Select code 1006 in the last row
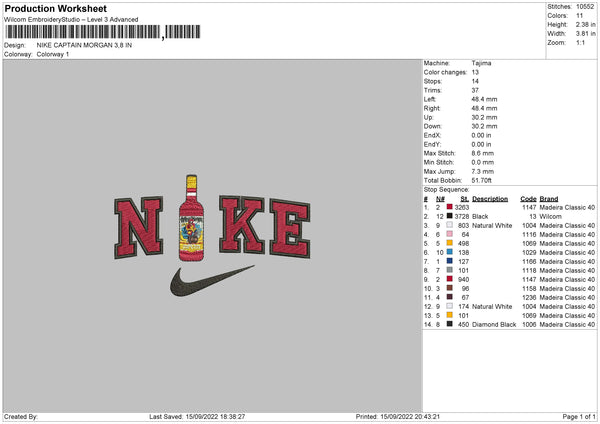This screenshot has height=424, width=600. [x=529, y=325]
